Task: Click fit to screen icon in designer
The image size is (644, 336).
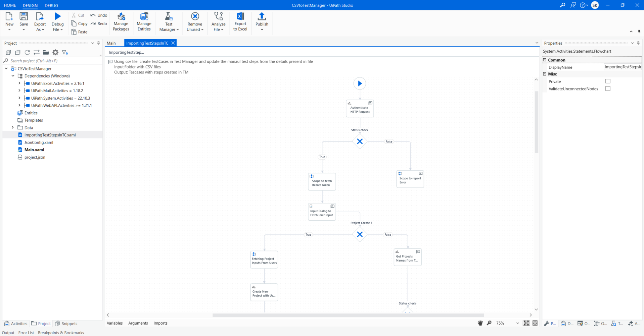Action: (x=526, y=323)
